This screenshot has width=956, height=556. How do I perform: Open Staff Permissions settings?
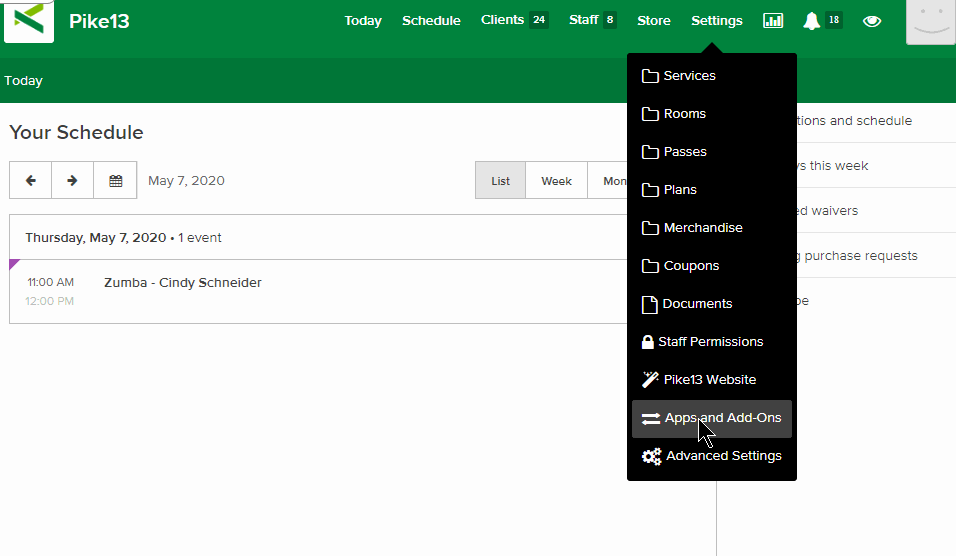pyautogui.click(x=712, y=342)
